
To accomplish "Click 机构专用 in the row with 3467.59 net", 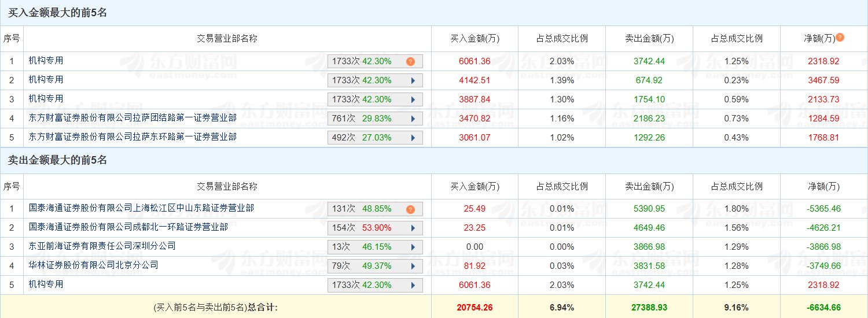I will (46, 80).
